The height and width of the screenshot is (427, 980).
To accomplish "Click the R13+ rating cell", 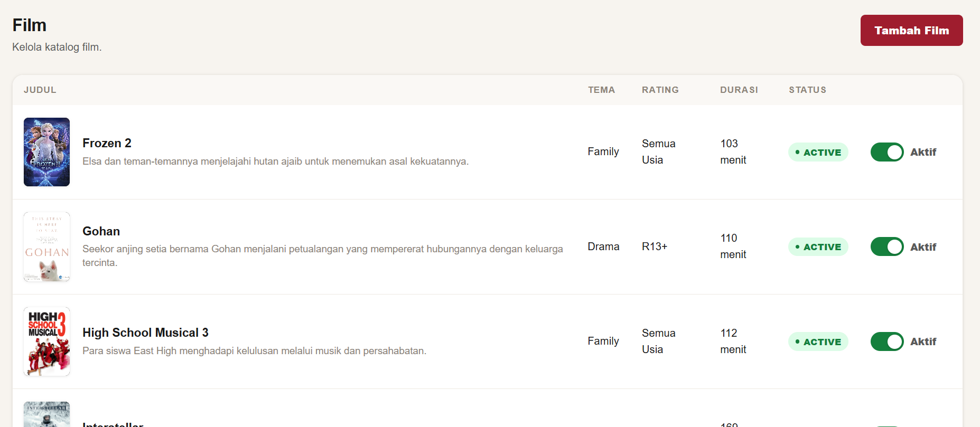I will tap(655, 246).
